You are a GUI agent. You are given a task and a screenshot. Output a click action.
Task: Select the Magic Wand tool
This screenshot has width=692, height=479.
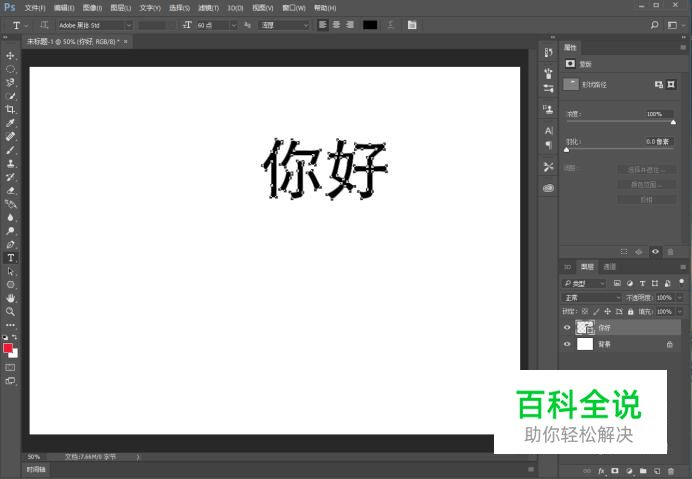point(11,96)
